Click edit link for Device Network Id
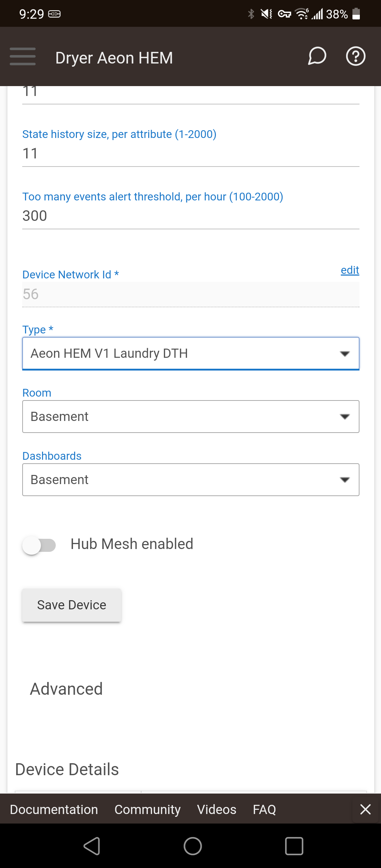Image resolution: width=381 pixels, height=868 pixels. pos(350,270)
